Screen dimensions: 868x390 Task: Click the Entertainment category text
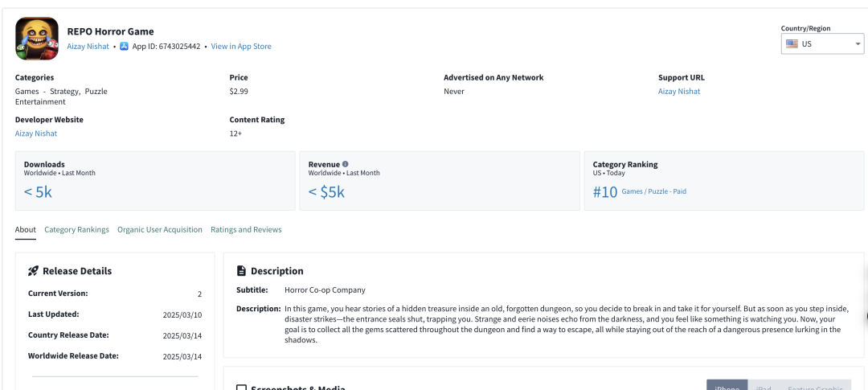[40, 102]
